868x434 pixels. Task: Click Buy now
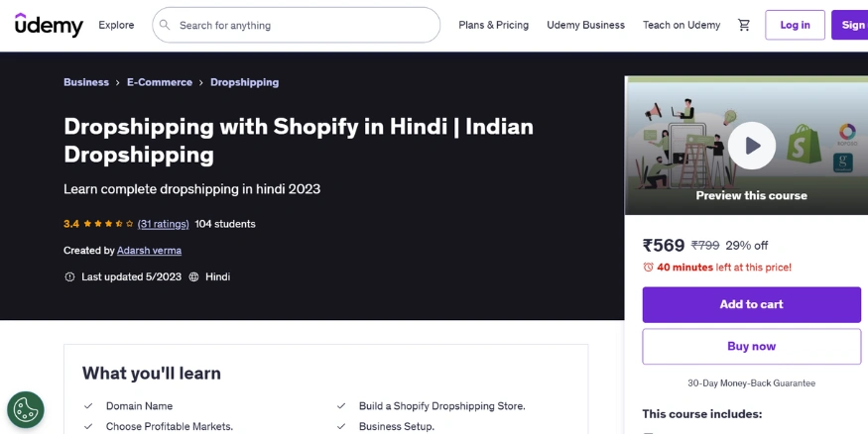(x=752, y=347)
